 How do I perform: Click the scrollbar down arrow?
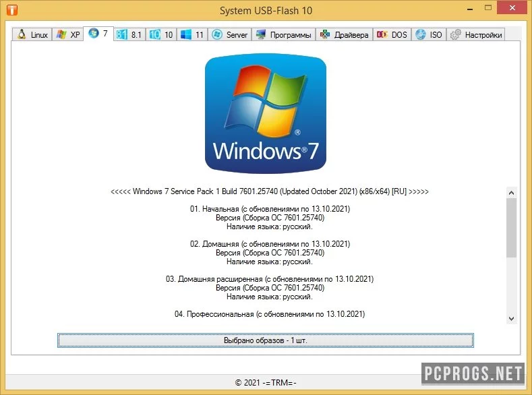click(512, 319)
